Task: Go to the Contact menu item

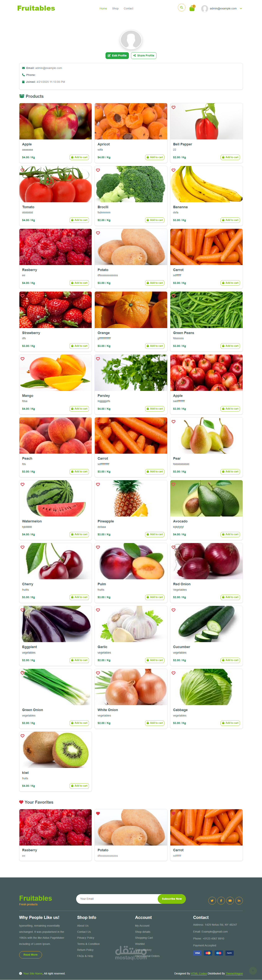Action: coord(128,8)
